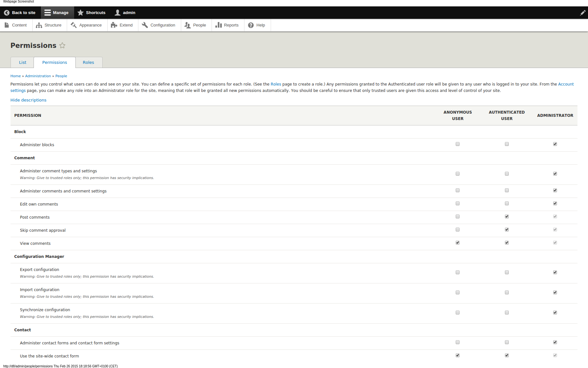Open the Configuration menu label
This screenshot has width=588, height=368.
tap(163, 25)
